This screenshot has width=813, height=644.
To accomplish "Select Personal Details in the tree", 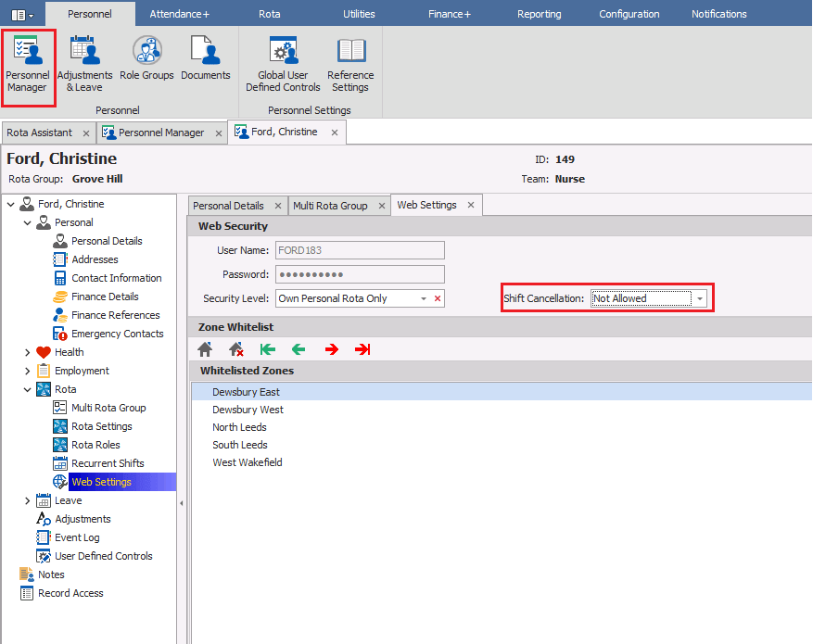I will click(x=107, y=241).
